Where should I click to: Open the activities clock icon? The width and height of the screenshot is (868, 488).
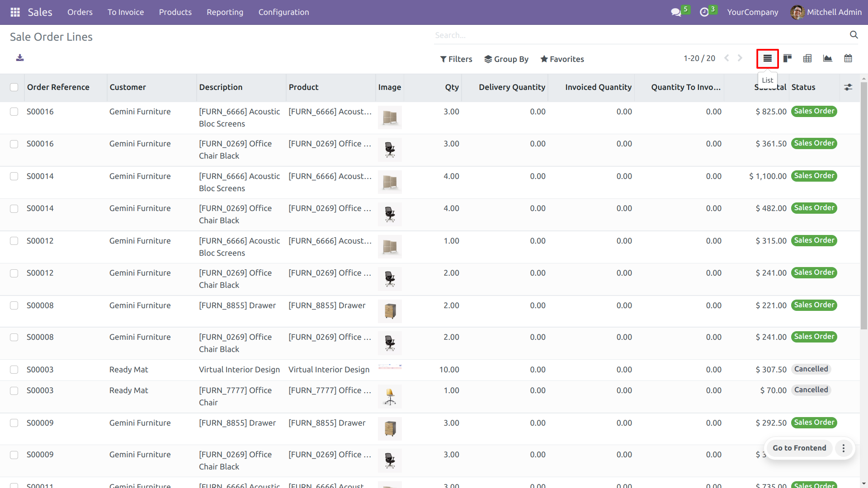704,12
